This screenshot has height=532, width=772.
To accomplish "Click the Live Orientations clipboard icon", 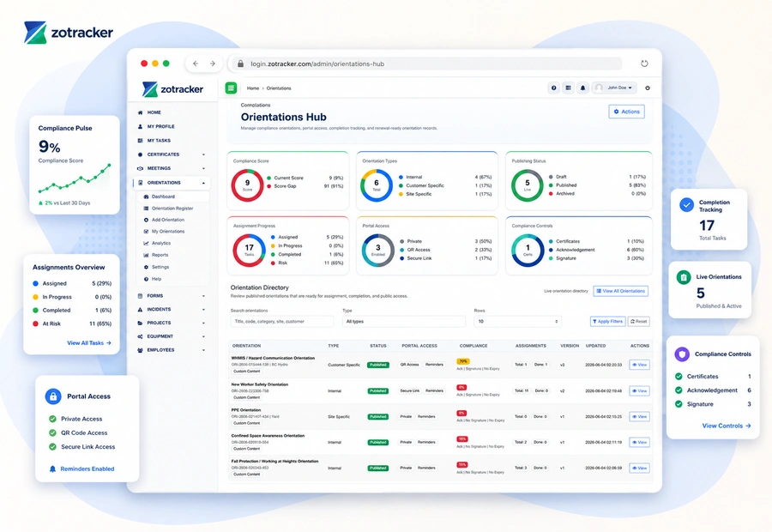I will 684,277.
